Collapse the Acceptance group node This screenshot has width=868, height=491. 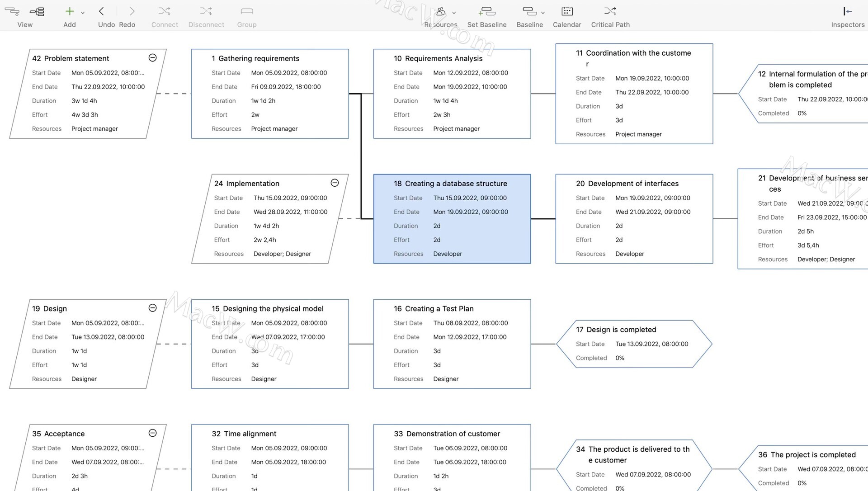tap(153, 433)
